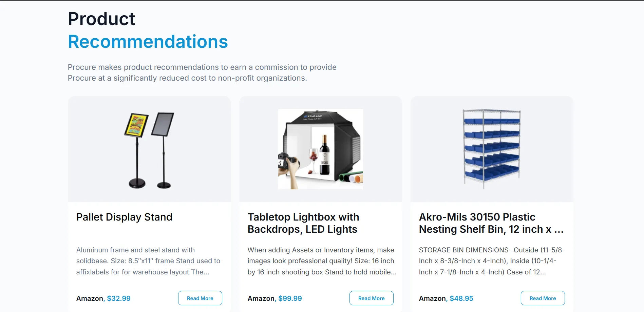The image size is (644, 312).
Task: Select the blue shelf bin rack image
Action: click(492, 149)
